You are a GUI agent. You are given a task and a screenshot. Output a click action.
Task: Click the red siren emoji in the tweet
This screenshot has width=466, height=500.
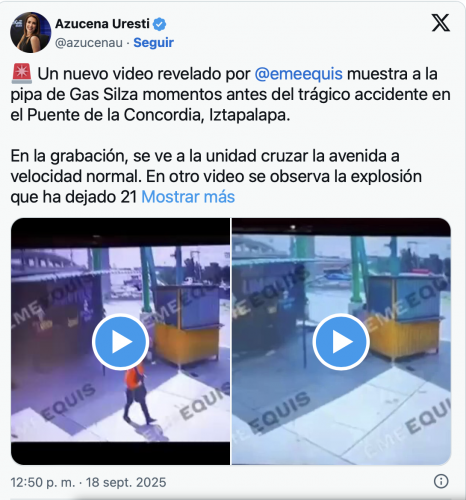tap(22, 73)
